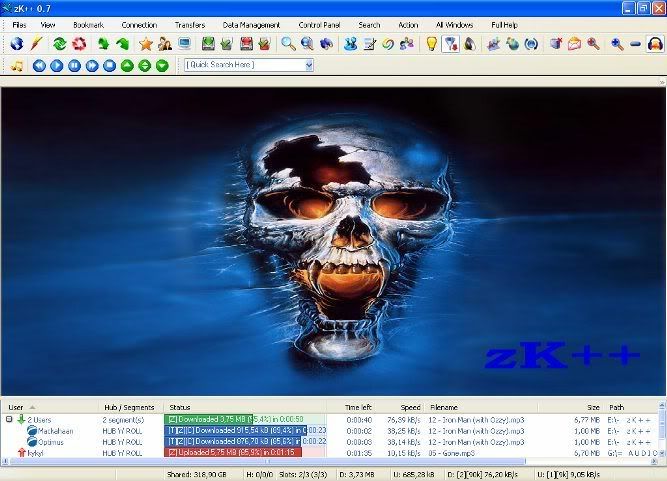Click the red upload queue drive icon
The height and width of the screenshot is (481, 667).
246,44
